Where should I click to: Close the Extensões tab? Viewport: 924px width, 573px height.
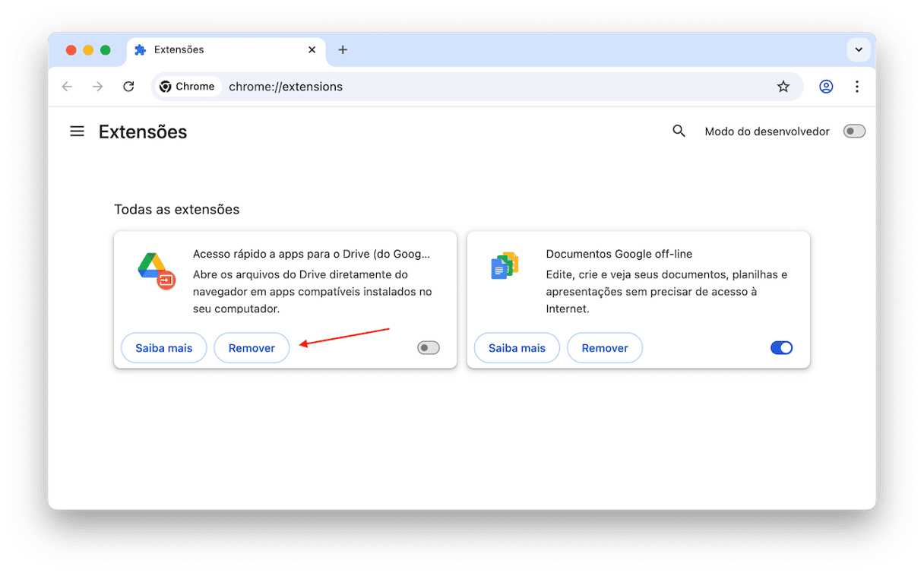[312, 50]
